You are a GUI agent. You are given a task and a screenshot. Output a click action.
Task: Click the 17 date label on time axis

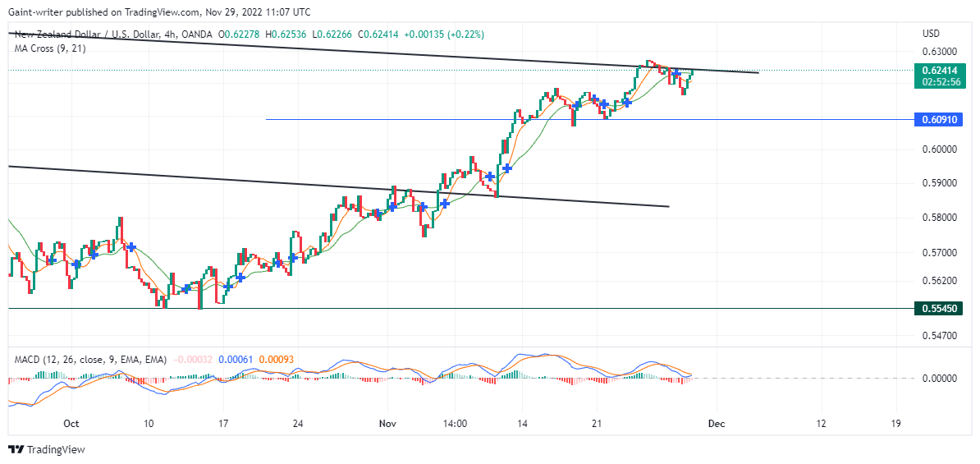(223, 424)
